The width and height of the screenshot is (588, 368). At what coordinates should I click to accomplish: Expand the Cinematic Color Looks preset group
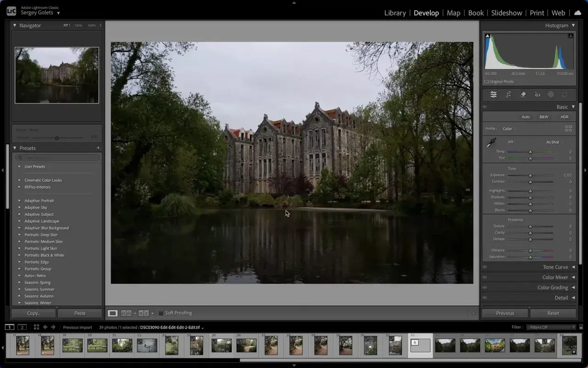click(19, 180)
